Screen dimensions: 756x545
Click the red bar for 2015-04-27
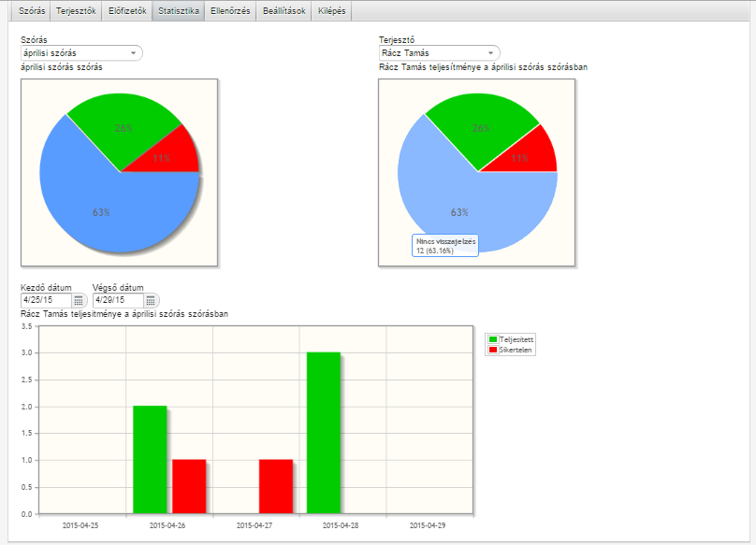276,487
